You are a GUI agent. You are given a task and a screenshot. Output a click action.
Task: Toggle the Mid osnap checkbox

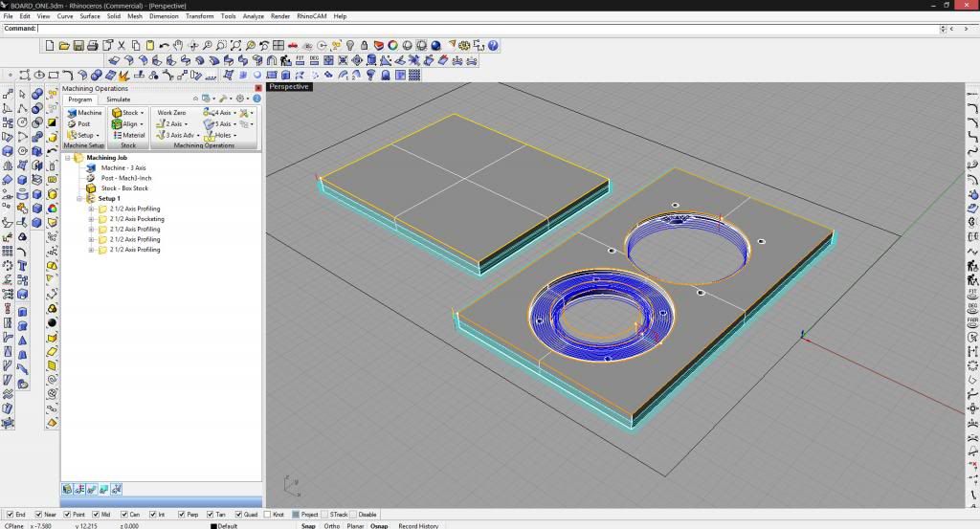pyautogui.click(x=96, y=515)
